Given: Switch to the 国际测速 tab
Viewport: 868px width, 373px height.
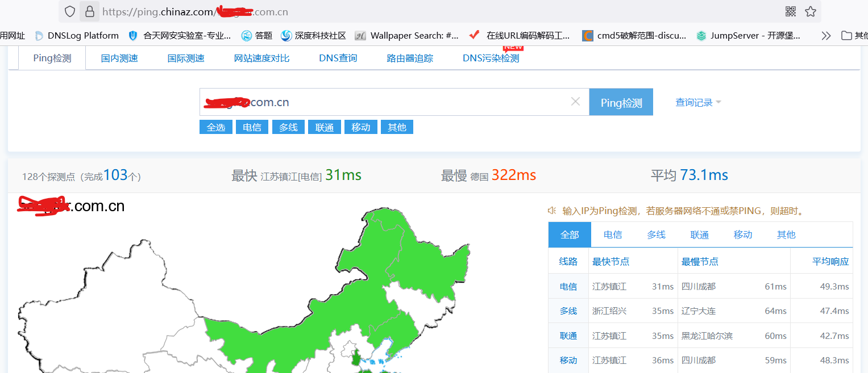Looking at the screenshot, I should (x=186, y=57).
